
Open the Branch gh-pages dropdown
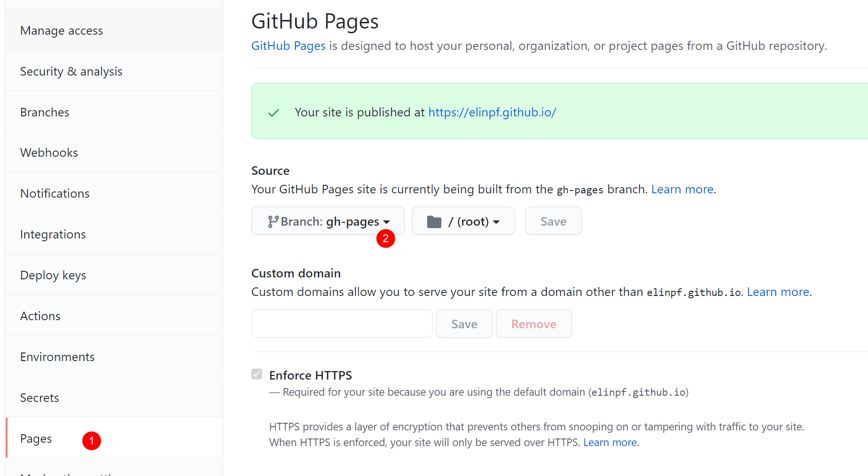(327, 221)
